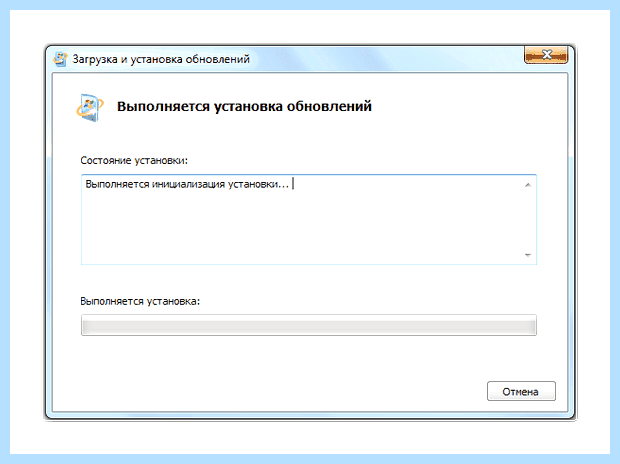Click window title "Загрузка и установка обновлений"

[161, 59]
